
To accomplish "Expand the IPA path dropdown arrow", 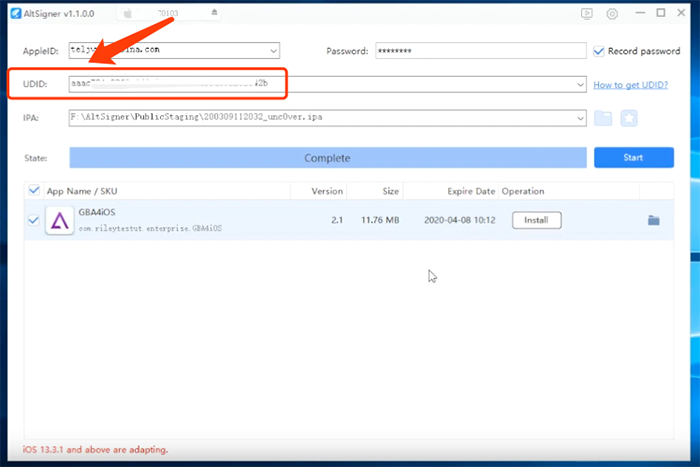I will click(x=580, y=118).
